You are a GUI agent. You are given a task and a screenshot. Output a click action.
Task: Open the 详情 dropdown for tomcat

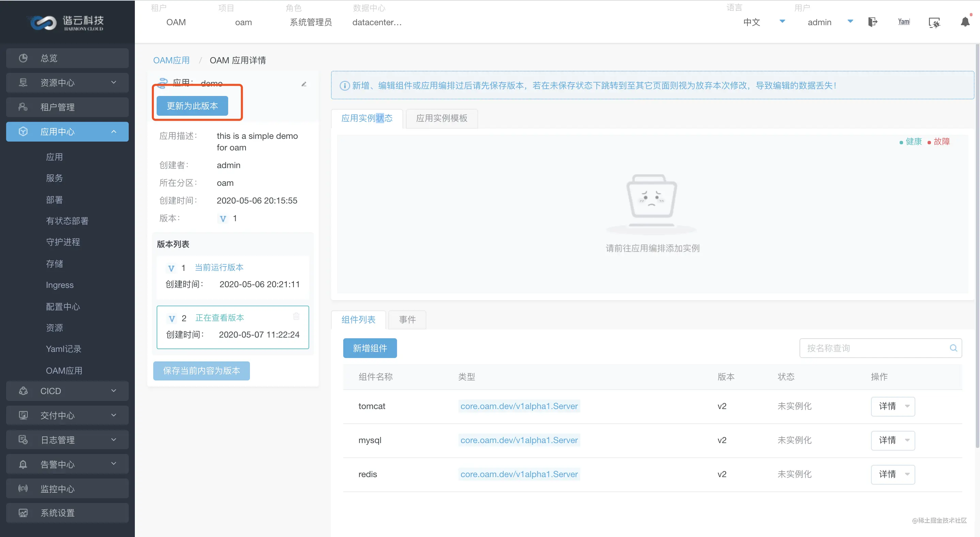[x=893, y=406]
